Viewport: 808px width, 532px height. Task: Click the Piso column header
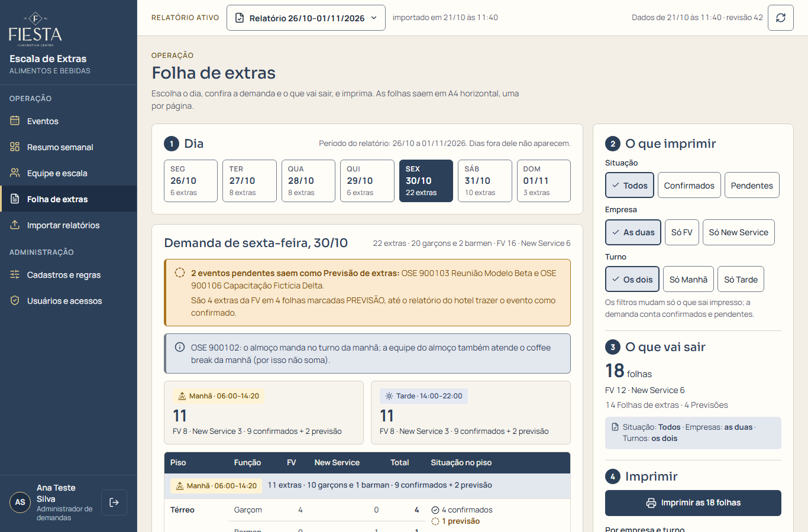click(x=178, y=463)
